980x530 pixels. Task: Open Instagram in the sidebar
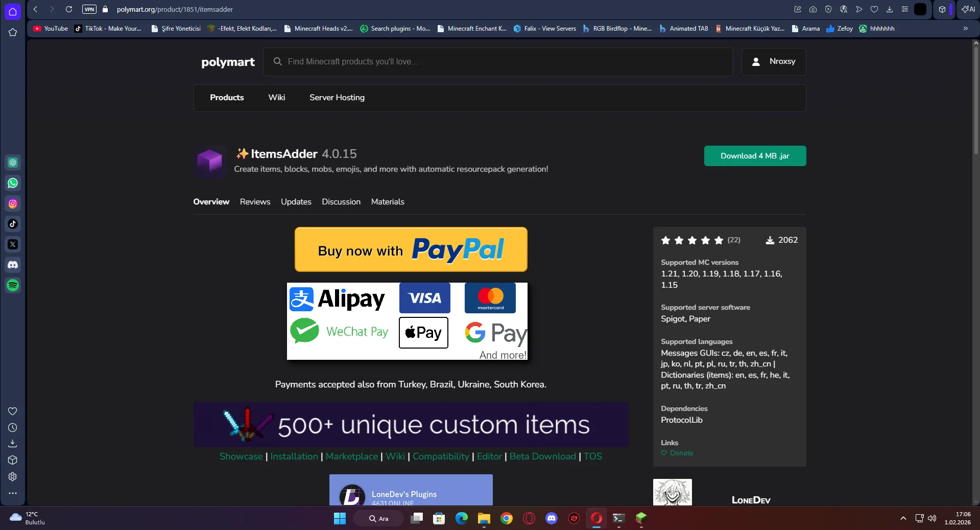point(13,203)
